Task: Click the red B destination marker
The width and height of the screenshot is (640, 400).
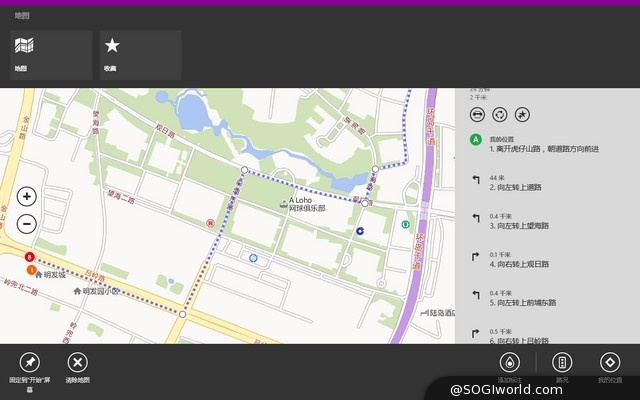Action: point(29,257)
